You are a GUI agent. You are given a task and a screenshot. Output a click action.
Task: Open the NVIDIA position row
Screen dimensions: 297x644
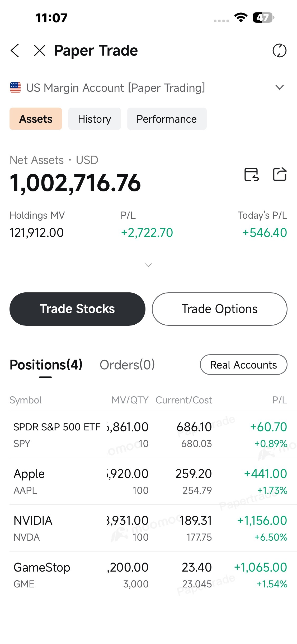click(153, 528)
